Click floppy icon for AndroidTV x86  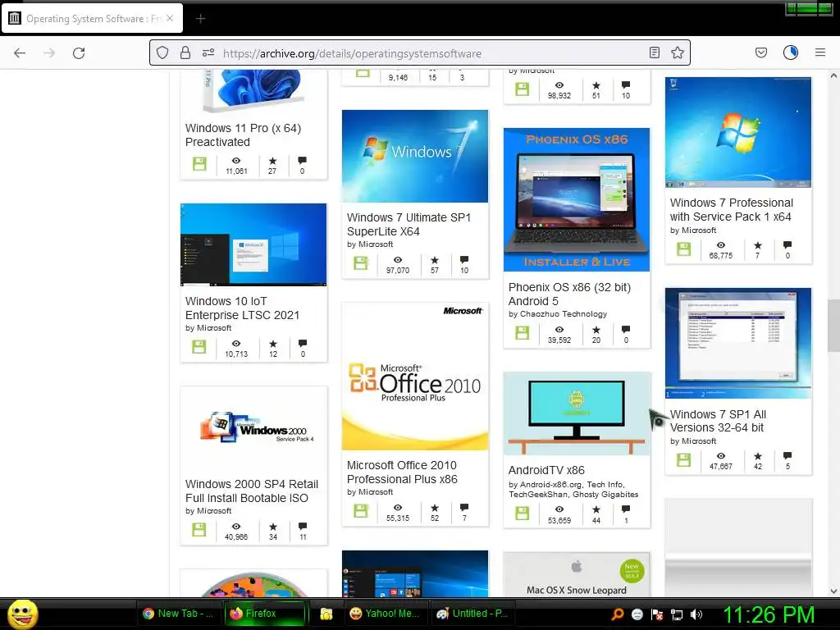click(523, 514)
